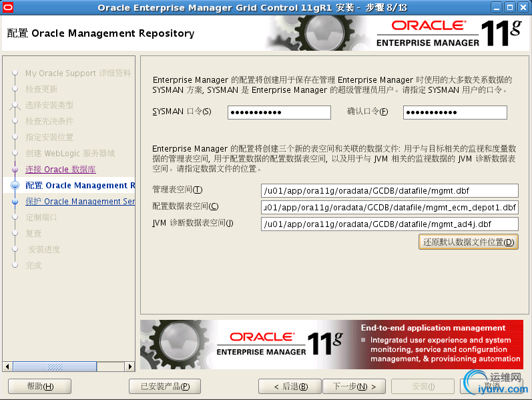Minimize the installer window
The height and width of the screenshot is (400, 532).
(497, 7)
